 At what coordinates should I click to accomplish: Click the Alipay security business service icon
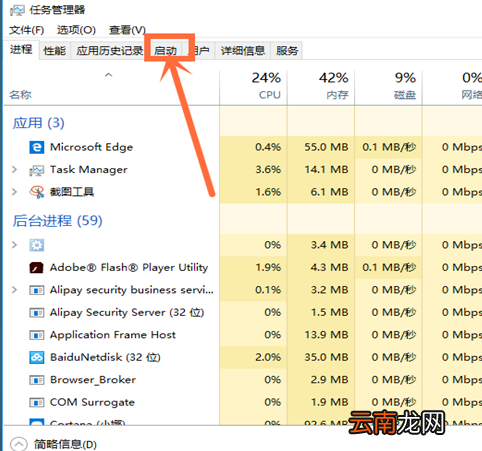[37, 290]
